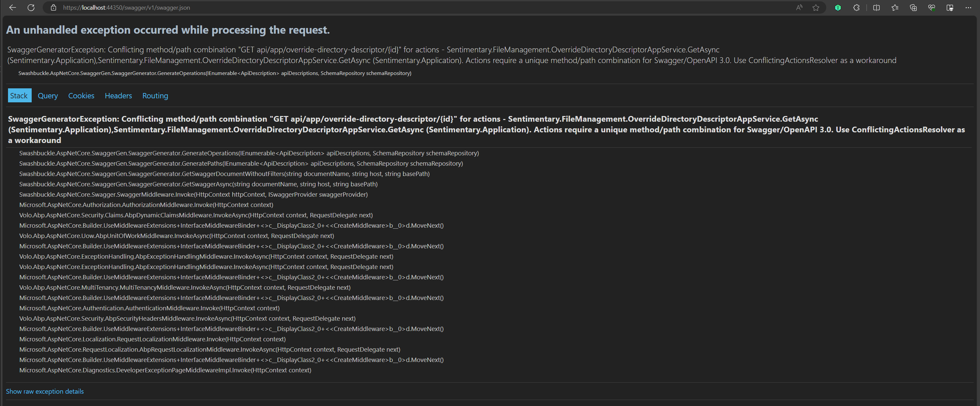Image resolution: width=980 pixels, height=406 pixels.
Task: Add page to favorites star
Action: click(816, 8)
